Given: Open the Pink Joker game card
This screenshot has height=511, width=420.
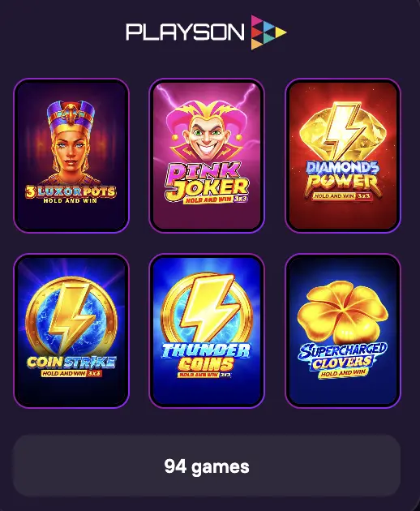Looking at the screenshot, I should 207,156.
